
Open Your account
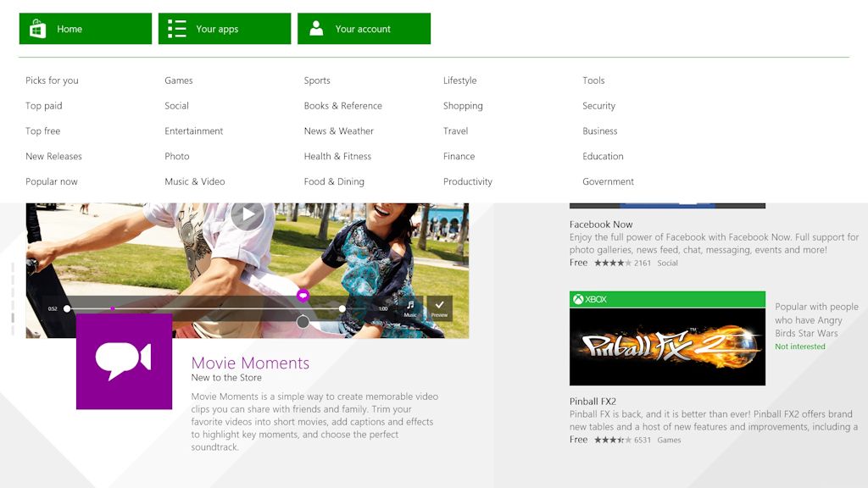tap(364, 29)
